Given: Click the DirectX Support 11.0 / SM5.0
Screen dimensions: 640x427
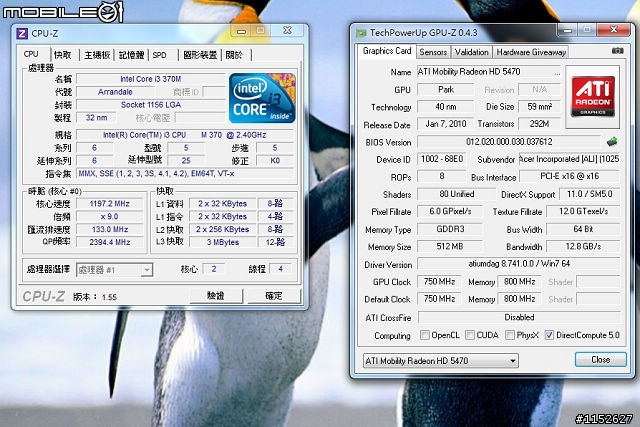Looking at the screenshot, I should 589,194.
